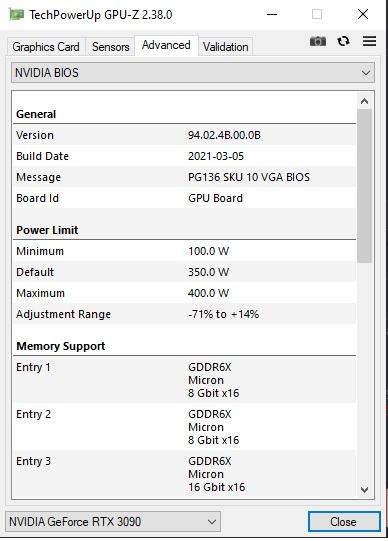Go to the Validation tab

coord(226,47)
